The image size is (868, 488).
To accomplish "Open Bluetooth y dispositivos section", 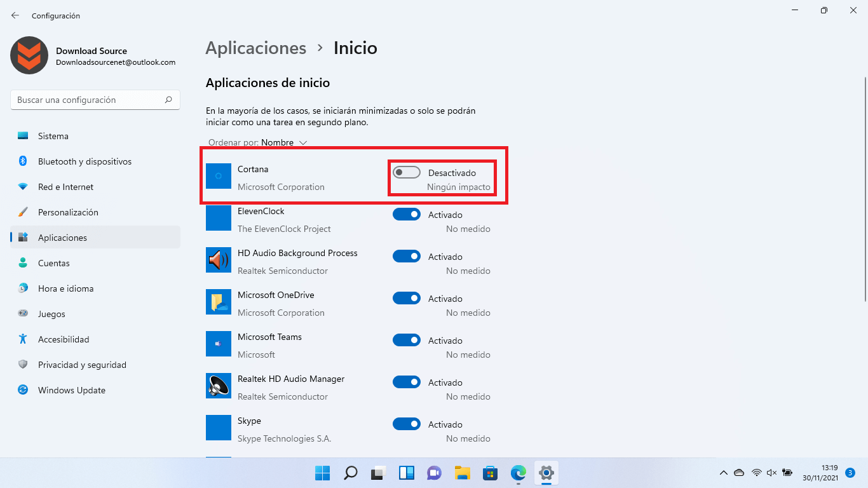I will [x=95, y=161].
